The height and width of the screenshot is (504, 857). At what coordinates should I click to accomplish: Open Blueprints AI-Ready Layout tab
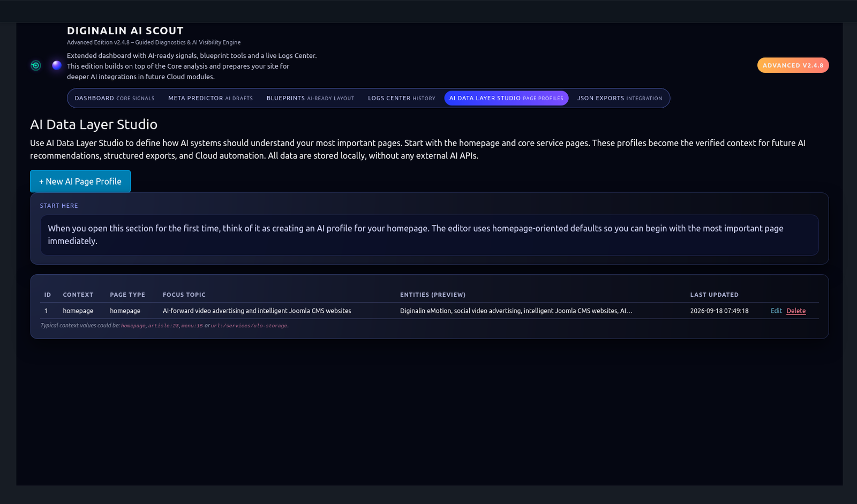click(310, 98)
